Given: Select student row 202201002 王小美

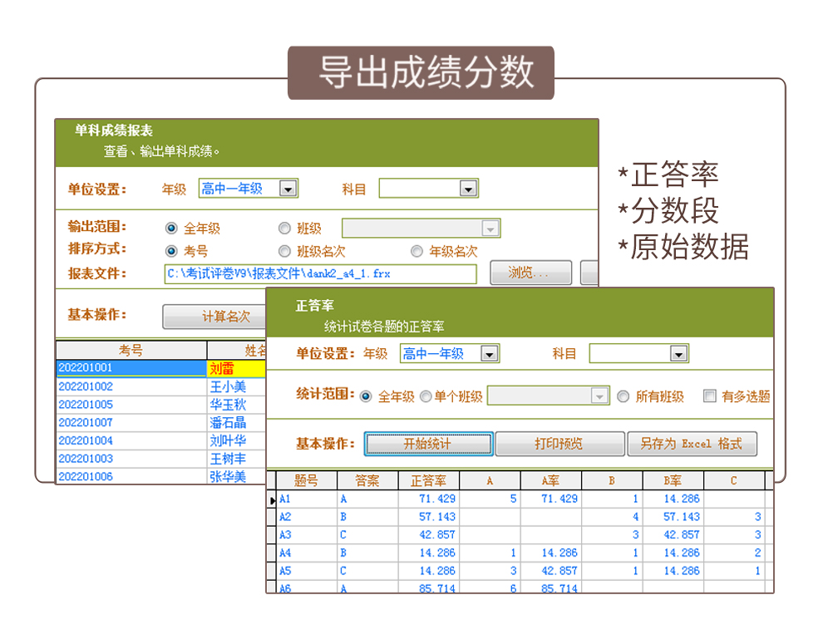Looking at the screenshot, I should coord(161,387).
